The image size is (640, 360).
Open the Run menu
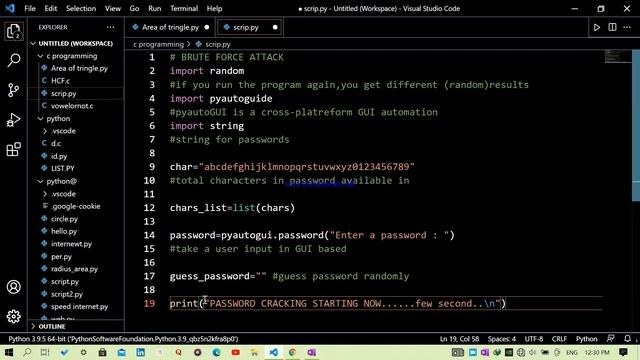(155, 8)
